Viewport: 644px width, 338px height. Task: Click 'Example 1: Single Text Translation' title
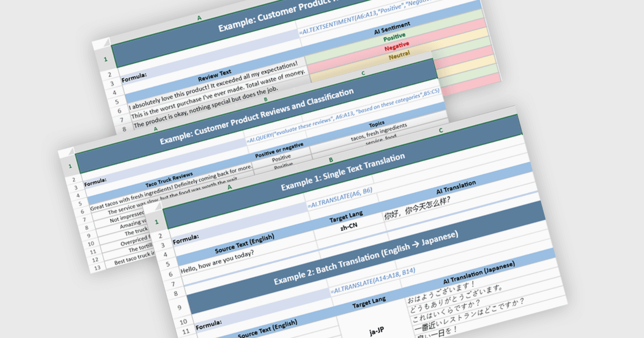[x=342, y=172]
